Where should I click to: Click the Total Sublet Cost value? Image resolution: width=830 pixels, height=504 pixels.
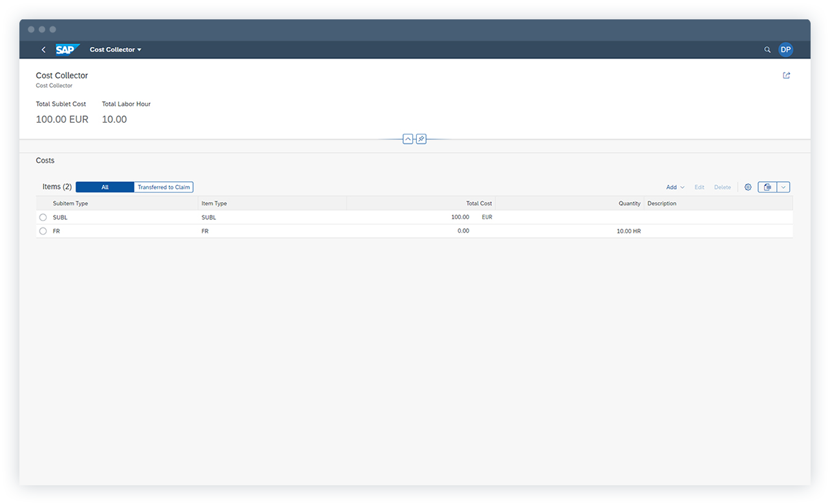click(62, 119)
